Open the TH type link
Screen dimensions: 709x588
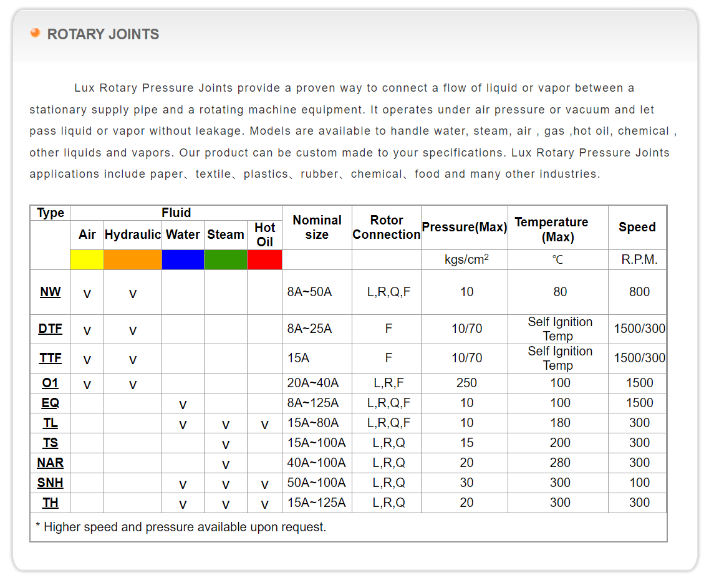[50, 503]
